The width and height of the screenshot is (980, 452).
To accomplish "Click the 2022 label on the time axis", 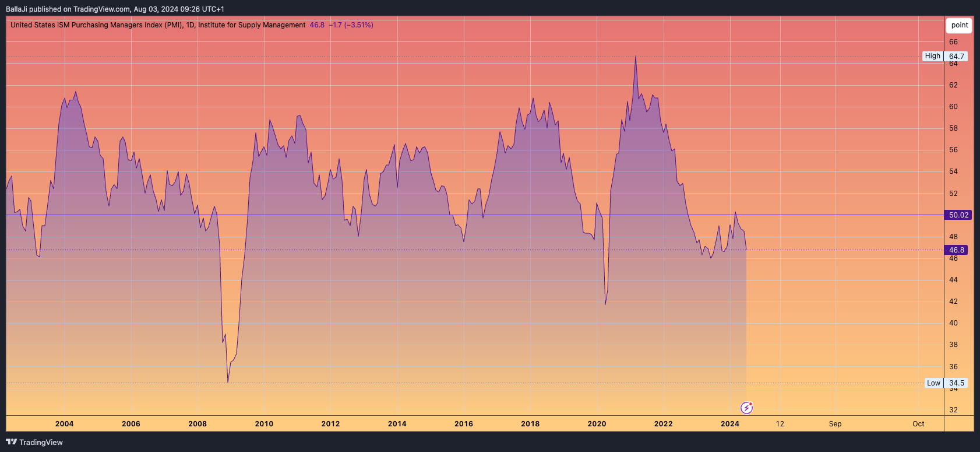I will (x=663, y=424).
